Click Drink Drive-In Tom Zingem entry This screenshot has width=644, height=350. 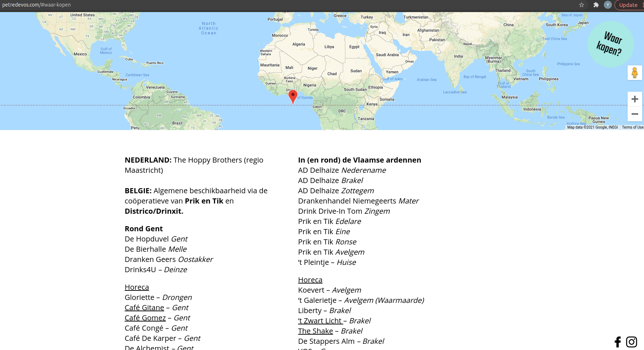coord(344,211)
